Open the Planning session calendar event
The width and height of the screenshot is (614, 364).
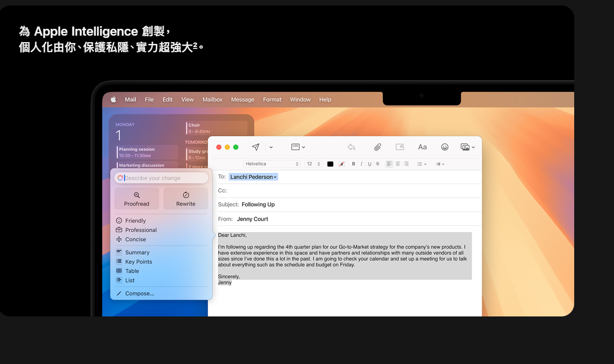[147, 152]
